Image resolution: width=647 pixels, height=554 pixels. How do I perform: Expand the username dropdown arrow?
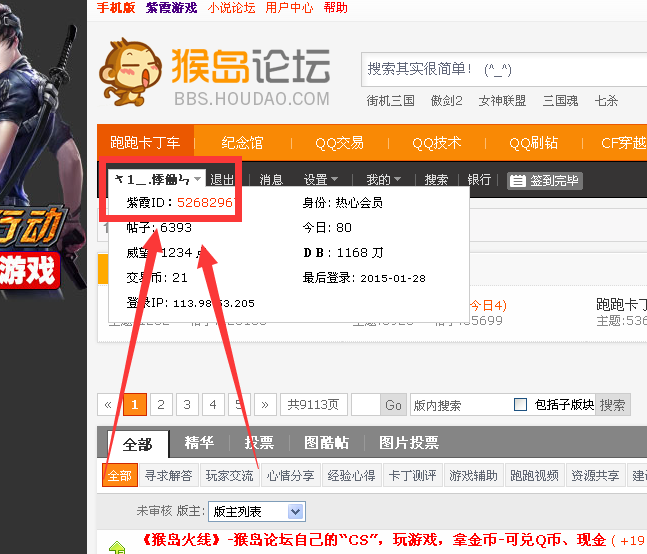pos(198,179)
